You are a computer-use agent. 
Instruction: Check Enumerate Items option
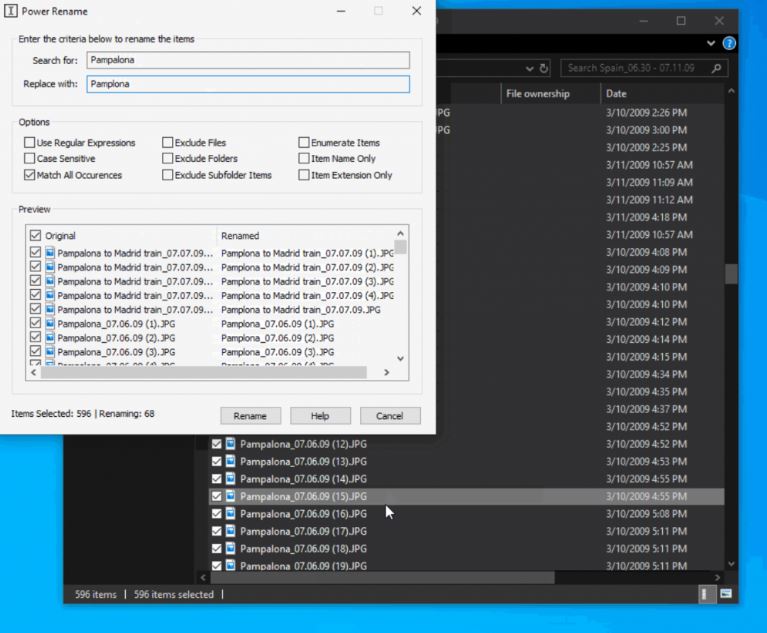pyautogui.click(x=304, y=142)
